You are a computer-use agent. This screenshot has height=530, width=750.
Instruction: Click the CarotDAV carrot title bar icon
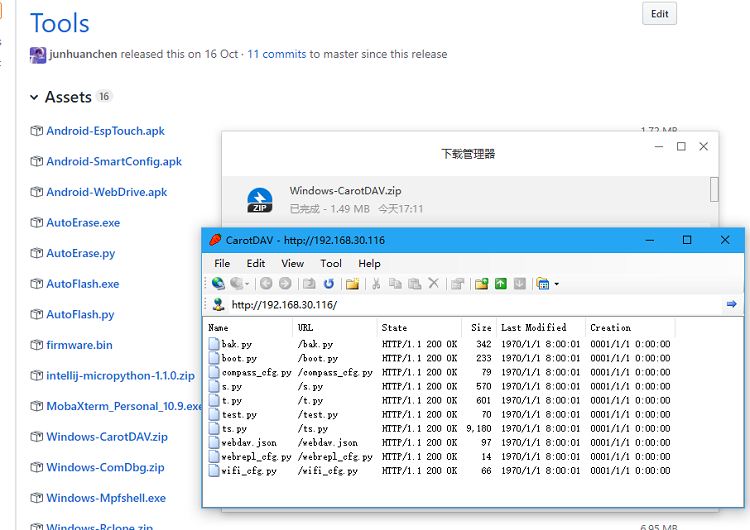215,240
